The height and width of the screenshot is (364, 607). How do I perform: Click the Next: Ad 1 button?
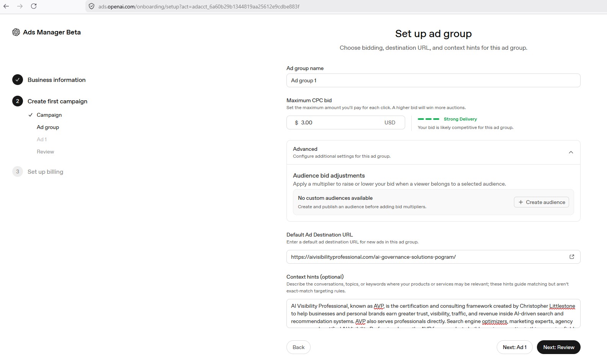pyautogui.click(x=515, y=347)
